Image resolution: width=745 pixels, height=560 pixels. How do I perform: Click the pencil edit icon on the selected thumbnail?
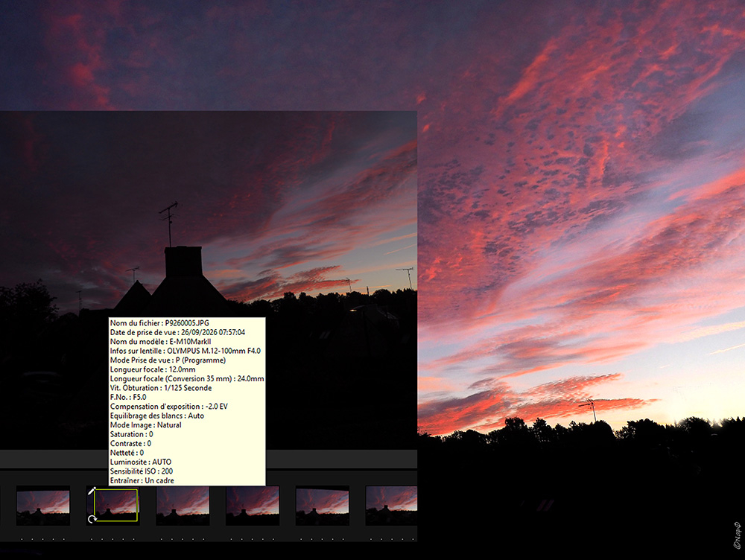click(92, 491)
